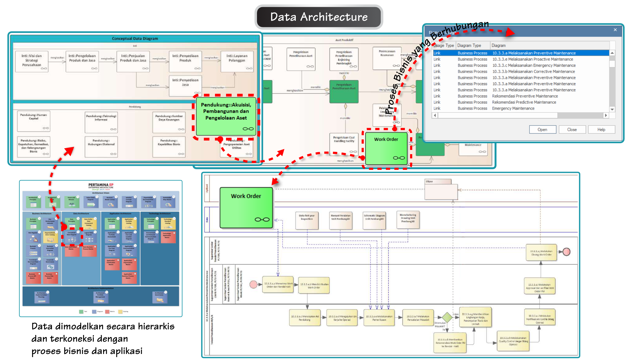Click the list's scroll-up arrow
Screen dimensions: 632x364
coord(612,53)
